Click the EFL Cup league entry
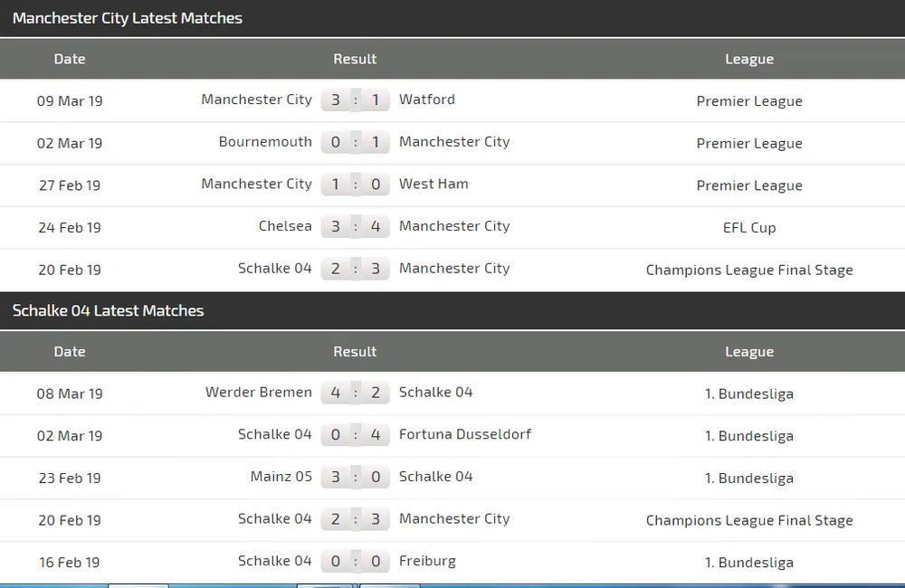The image size is (905, 588). 749,227
